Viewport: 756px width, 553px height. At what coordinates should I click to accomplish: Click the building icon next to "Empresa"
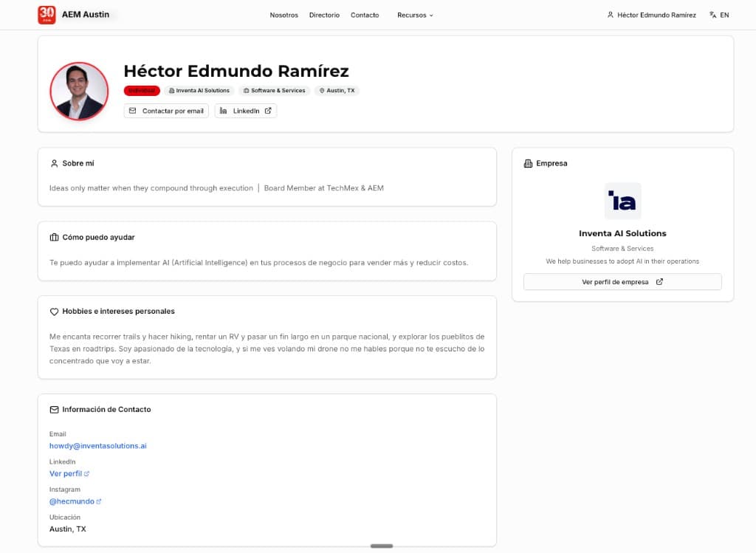[x=528, y=163]
